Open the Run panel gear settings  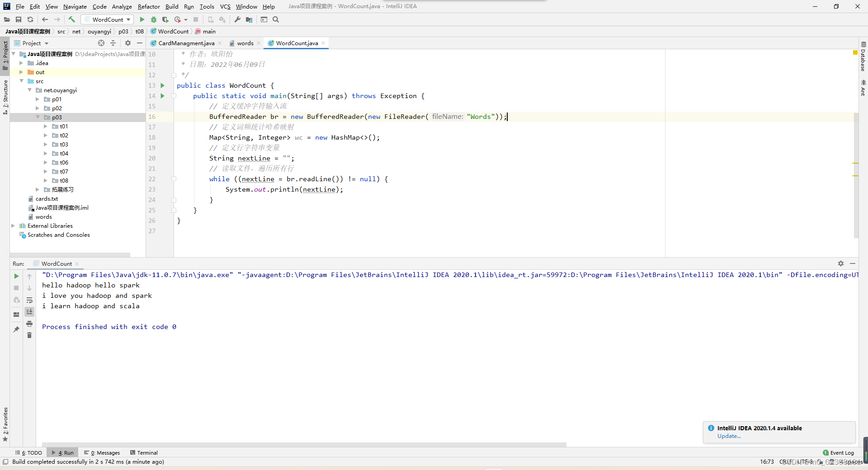pyautogui.click(x=841, y=263)
